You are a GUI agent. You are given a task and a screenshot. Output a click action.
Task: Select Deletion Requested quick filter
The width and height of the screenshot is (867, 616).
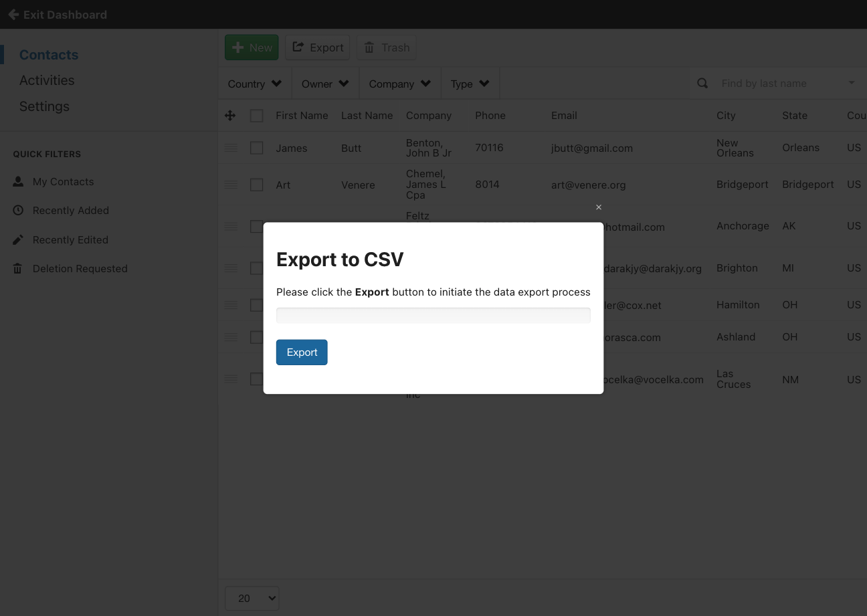(x=80, y=268)
